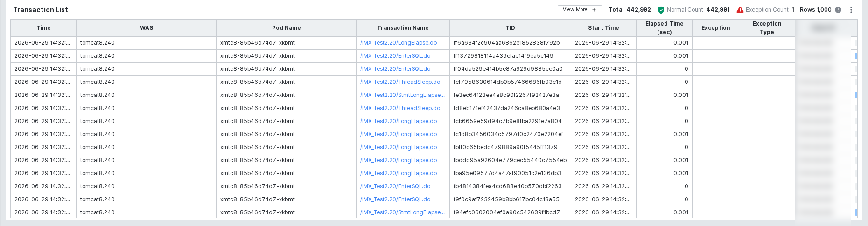Select TID fc1d8b3456034c5797d0c2470e2204ef
This screenshot has height=226, width=868.
pyautogui.click(x=508, y=134)
